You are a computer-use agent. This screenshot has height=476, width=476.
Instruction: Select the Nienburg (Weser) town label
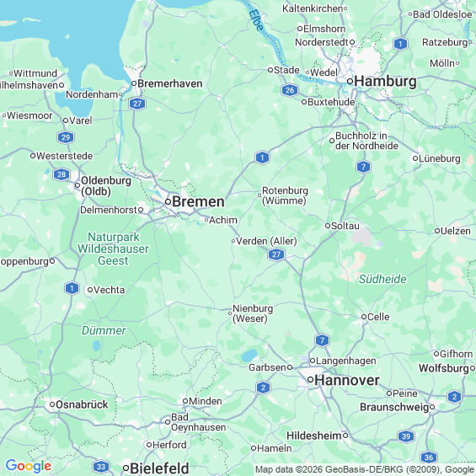(253, 313)
